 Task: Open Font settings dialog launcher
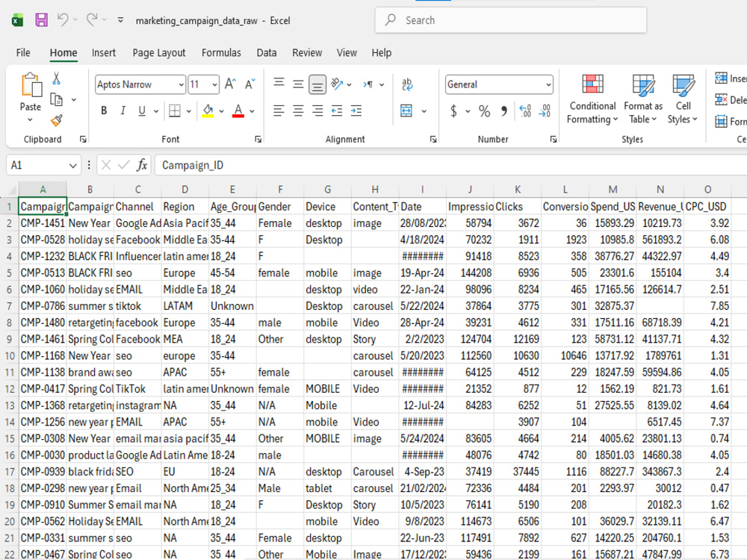pos(258,139)
